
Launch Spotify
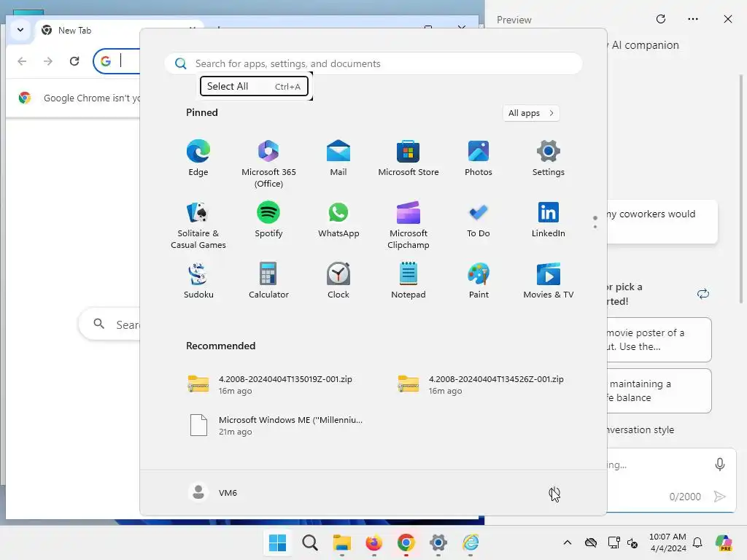pos(268,219)
